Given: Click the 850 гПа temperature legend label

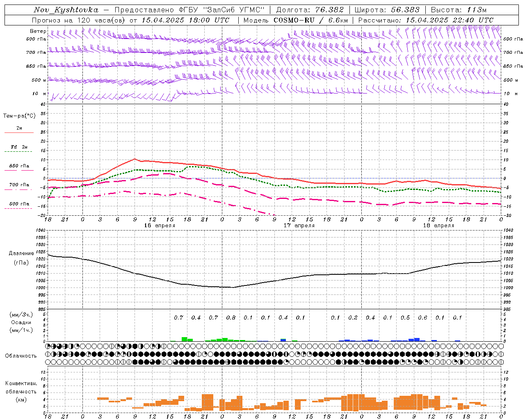Looking at the screenshot, I should pyautogui.click(x=19, y=166).
